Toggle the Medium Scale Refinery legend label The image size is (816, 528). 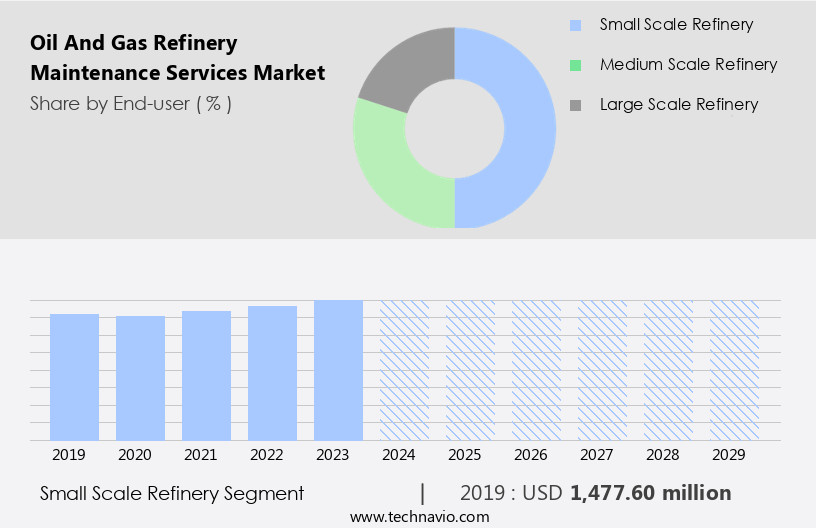(688, 65)
